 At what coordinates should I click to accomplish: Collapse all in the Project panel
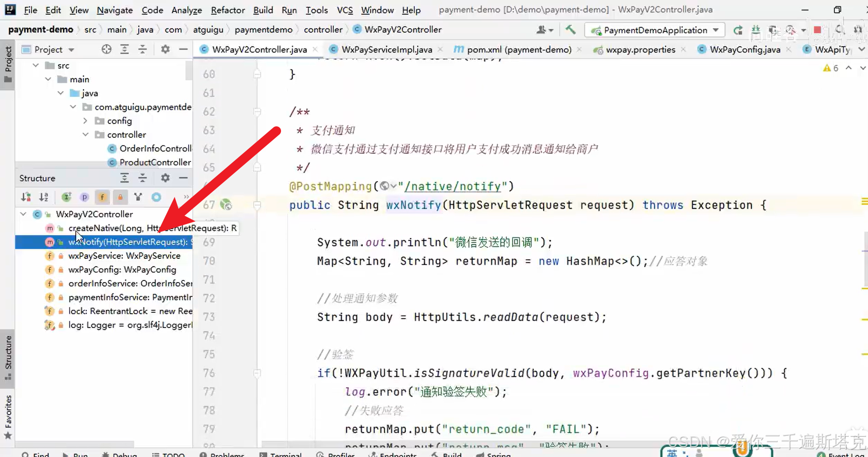coord(143,49)
